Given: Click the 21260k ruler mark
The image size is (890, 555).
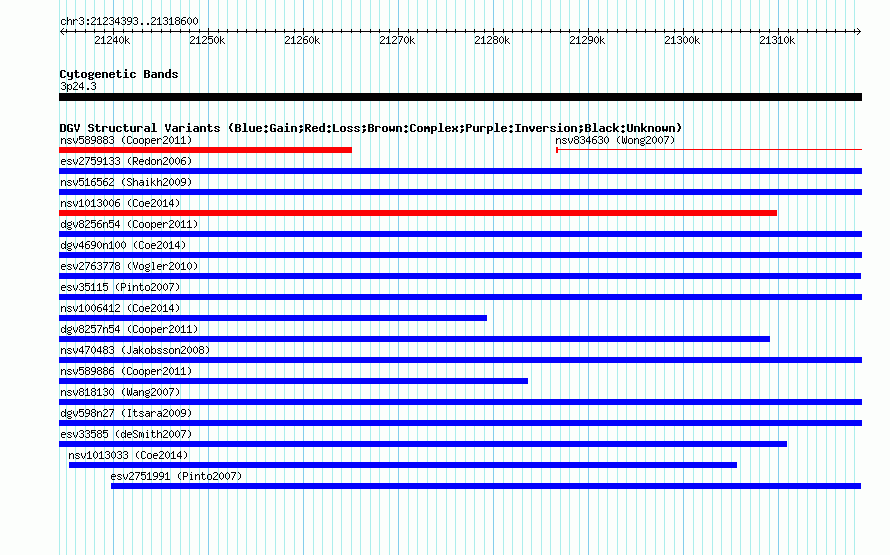Looking at the screenshot, I should pos(303,40).
